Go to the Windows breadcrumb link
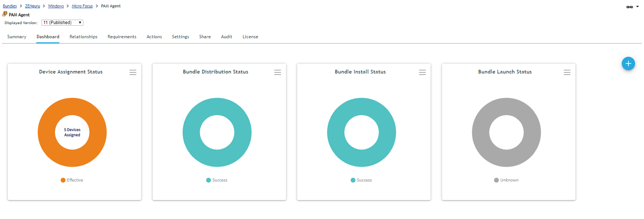Viewport: 644px width, 219px height. pyautogui.click(x=56, y=6)
